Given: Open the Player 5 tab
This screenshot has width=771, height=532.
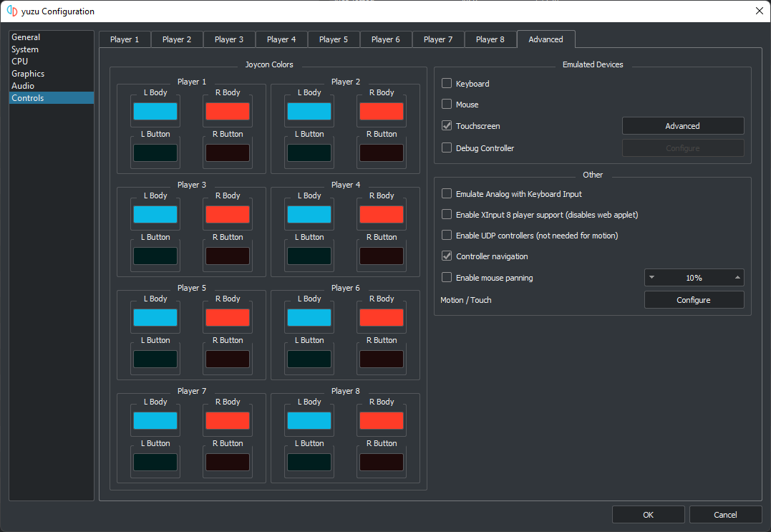Looking at the screenshot, I should [334, 39].
